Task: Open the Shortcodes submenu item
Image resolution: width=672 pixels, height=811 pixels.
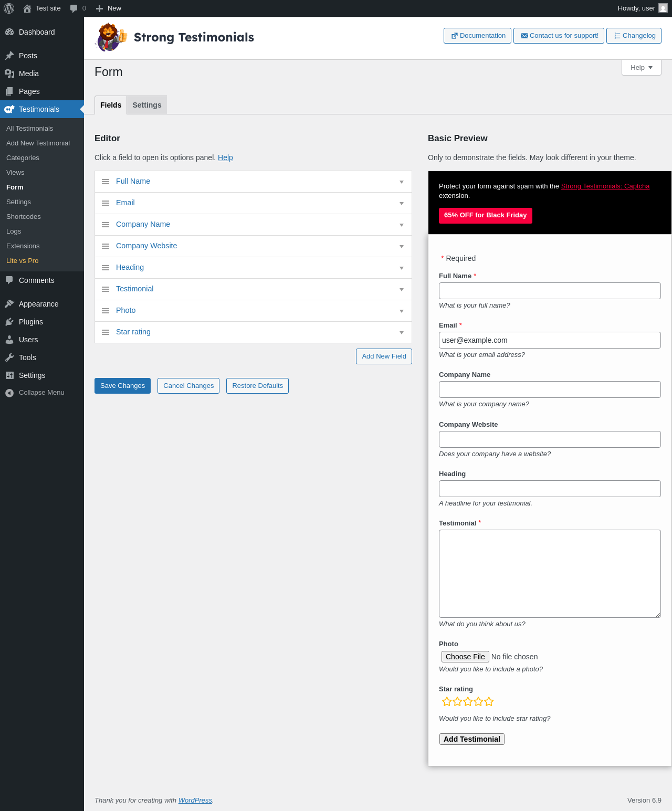Action: pos(24,217)
